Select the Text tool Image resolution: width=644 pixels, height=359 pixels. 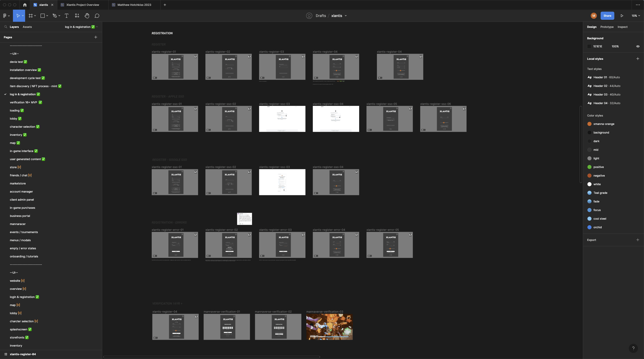tap(66, 16)
